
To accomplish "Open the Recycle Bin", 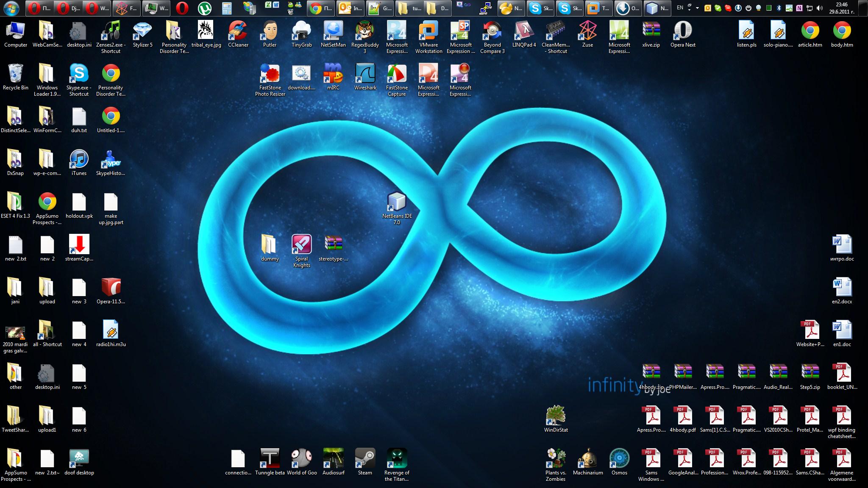I will point(16,77).
